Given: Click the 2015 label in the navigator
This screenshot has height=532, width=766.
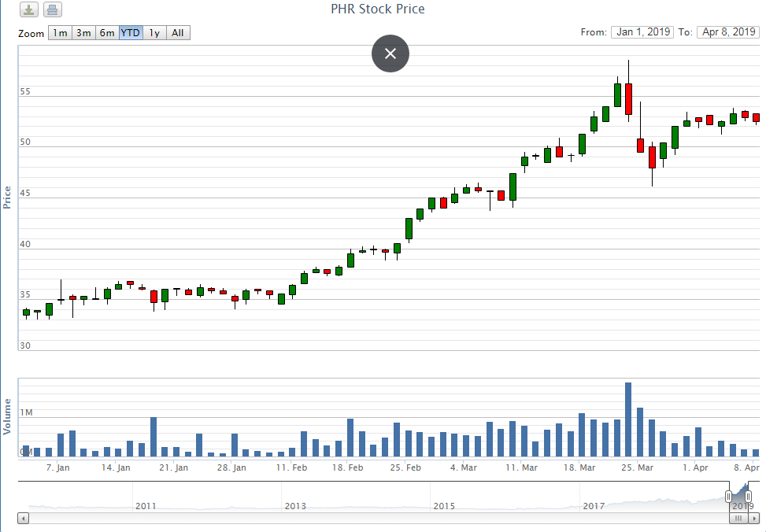Looking at the screenshot, I should [x=444, y=506].
